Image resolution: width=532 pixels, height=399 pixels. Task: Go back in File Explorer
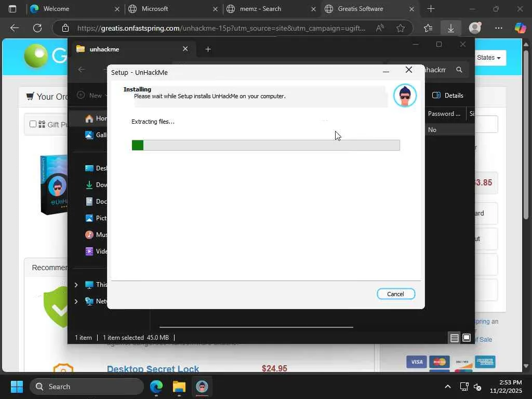pyautogui.click(x=82, y=70)
